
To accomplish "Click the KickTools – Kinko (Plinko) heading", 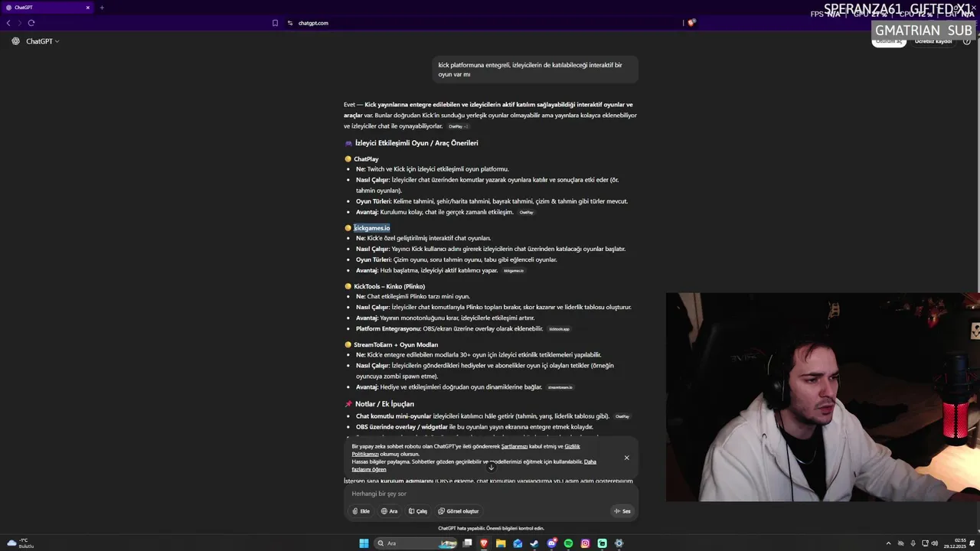I will pos(389,286).
